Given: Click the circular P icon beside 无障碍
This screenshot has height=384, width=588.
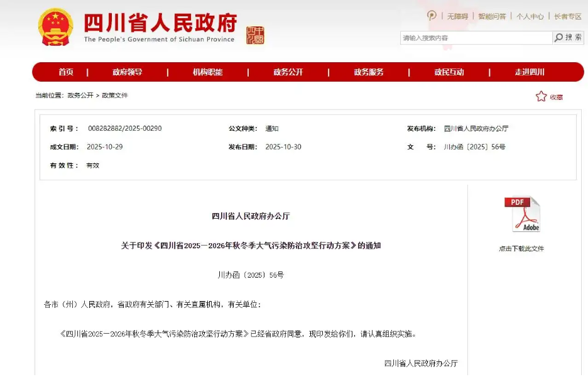Looking at the screenshot, I should coord(432,16).
